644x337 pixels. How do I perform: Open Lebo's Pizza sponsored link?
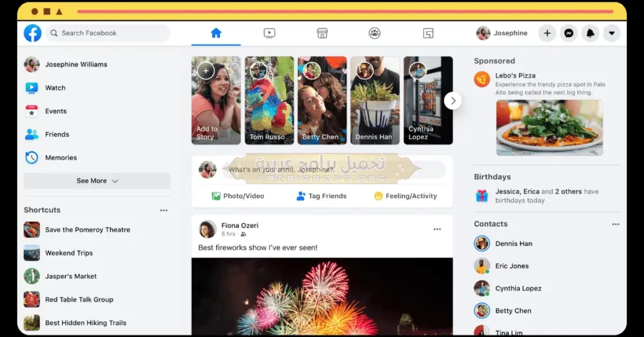pos(516,75)
